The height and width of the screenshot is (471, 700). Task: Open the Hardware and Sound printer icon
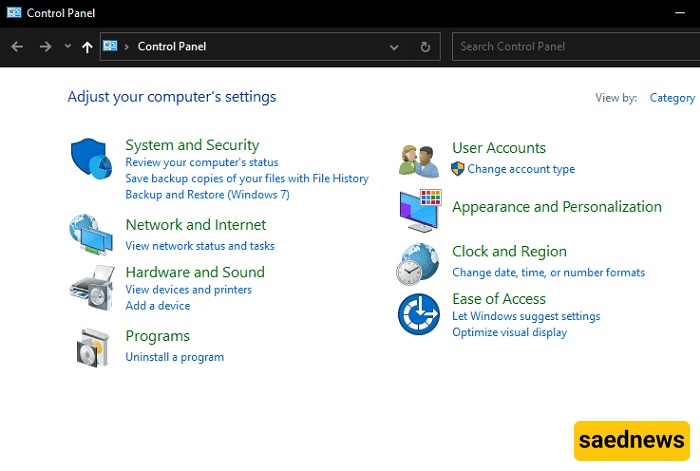tap(92, 288)
